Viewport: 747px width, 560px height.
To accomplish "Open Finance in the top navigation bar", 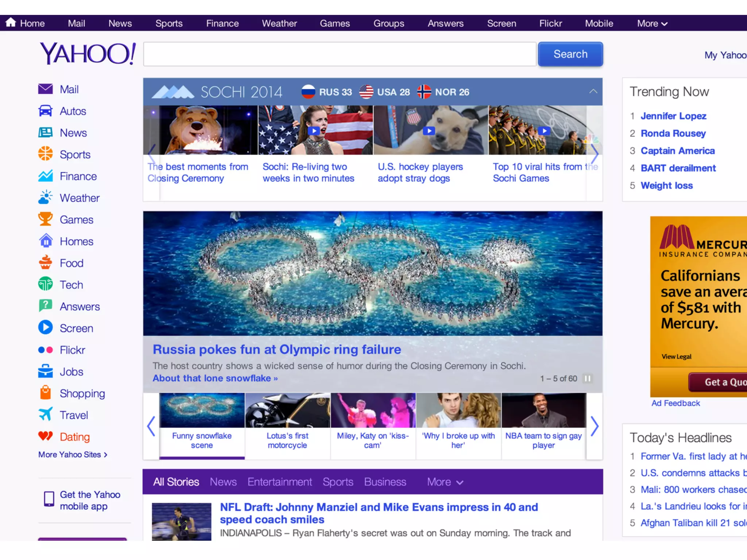I will pos(222,24).
